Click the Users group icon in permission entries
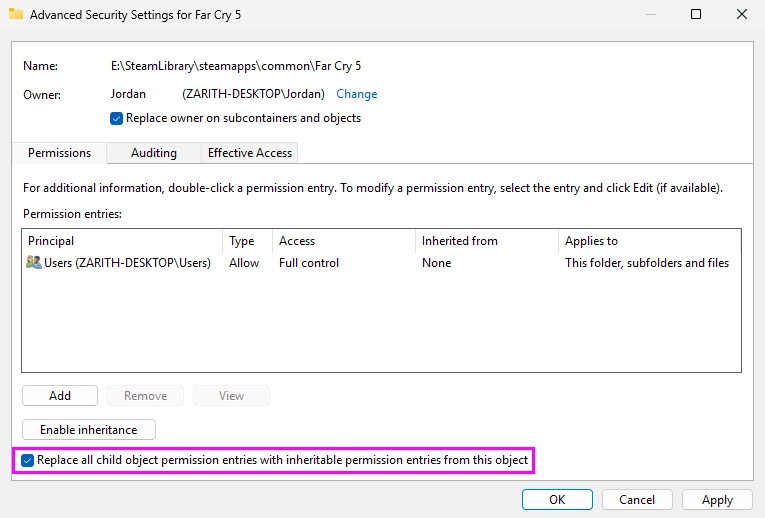 point(34,262)
